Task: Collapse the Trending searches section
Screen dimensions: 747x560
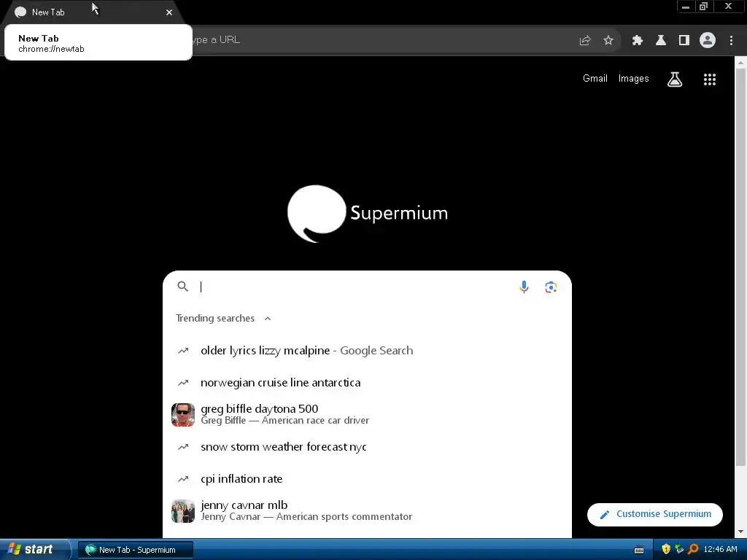Action: (268, 319)
